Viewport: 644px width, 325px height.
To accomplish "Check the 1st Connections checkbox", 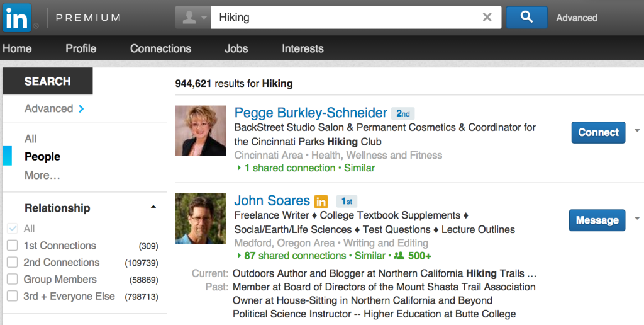I will [13, 246].
